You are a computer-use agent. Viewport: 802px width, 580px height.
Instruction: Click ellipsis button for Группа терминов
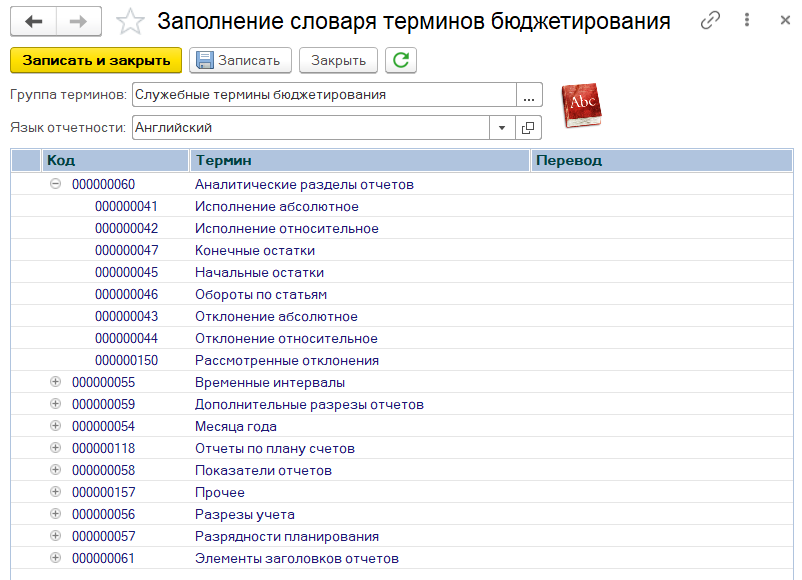(529, 95)
